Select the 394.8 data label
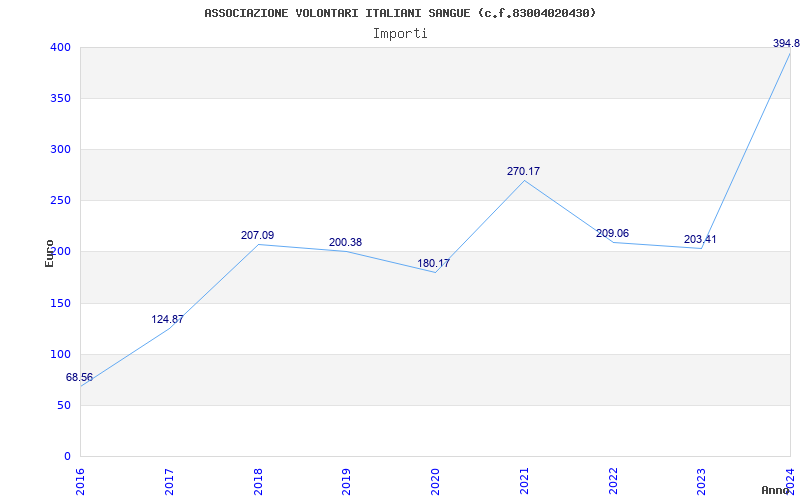The image size is (800, 500). (x=786, y=43)
